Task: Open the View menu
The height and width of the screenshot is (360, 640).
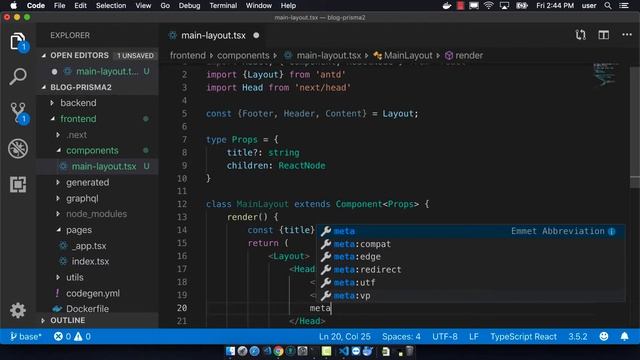Action: (x=143, y=6)
